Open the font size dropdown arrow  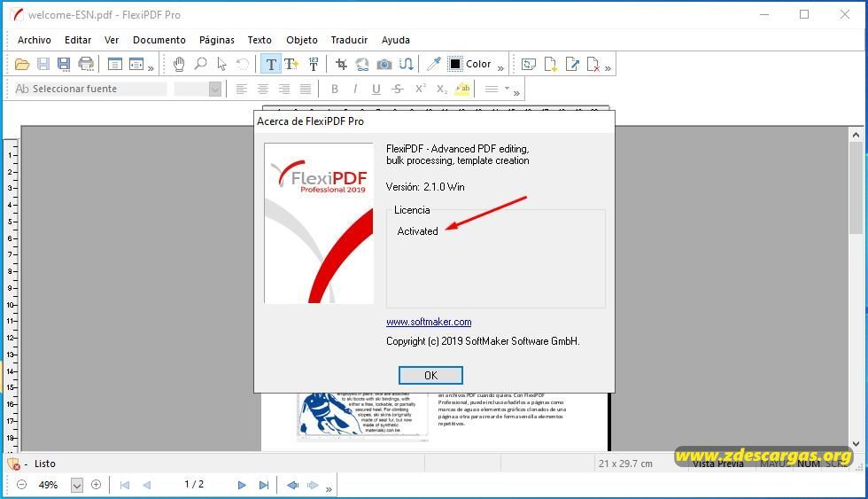[215, 89]
